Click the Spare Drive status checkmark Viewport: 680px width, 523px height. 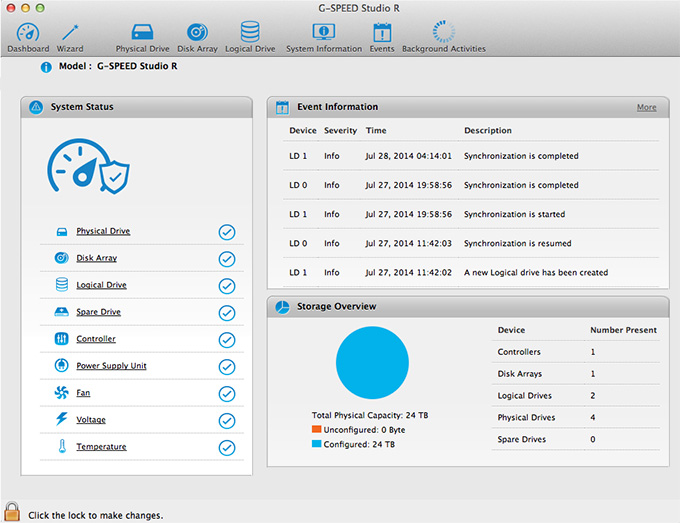(x=227, y=313)
